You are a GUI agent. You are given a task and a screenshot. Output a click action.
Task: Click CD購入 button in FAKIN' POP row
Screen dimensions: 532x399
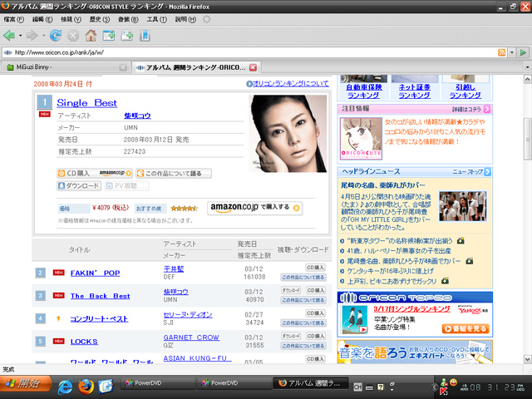pyautogui.click(x=315, y=268)
